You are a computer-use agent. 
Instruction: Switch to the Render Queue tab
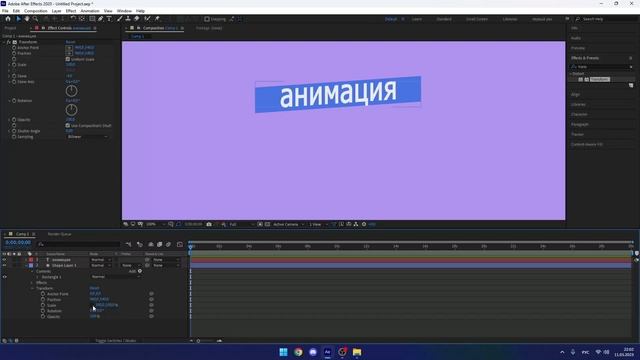click(59, 234)
